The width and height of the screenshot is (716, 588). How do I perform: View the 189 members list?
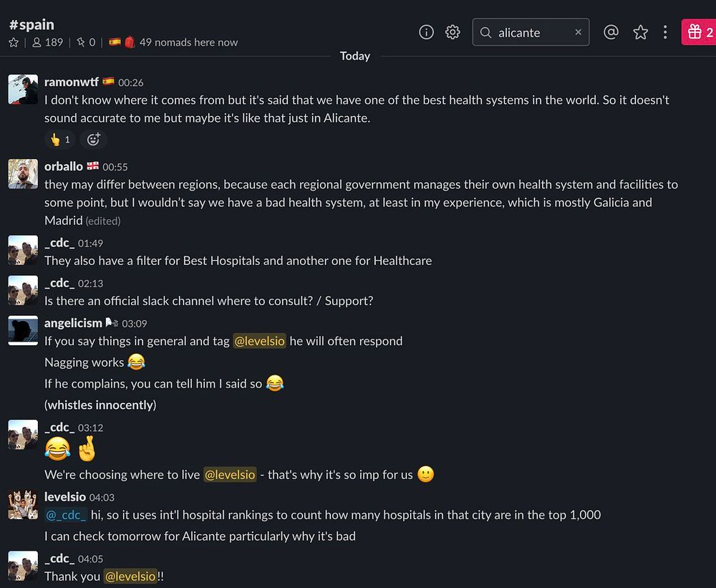pyautogui.click(x=48, y=42)
